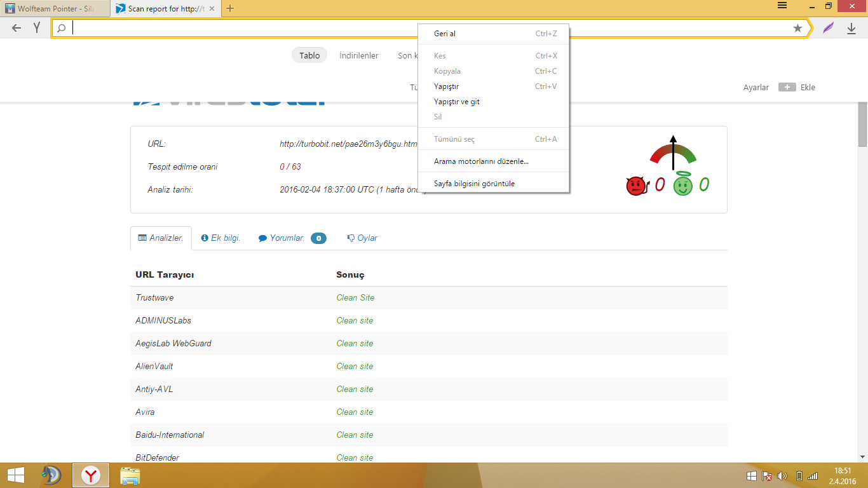Viewport: 868px width, 488px height.
Task: Open the Windows Start button
Action: pos(16,475)
